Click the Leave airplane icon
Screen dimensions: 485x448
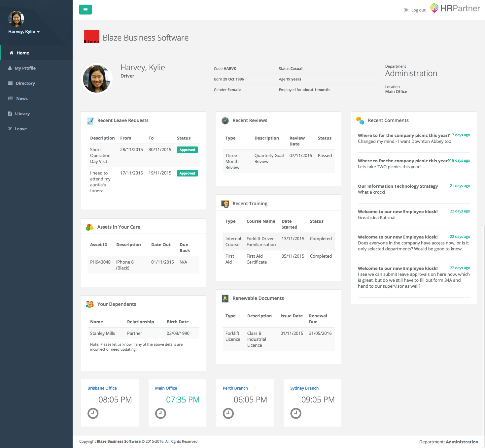10,129
